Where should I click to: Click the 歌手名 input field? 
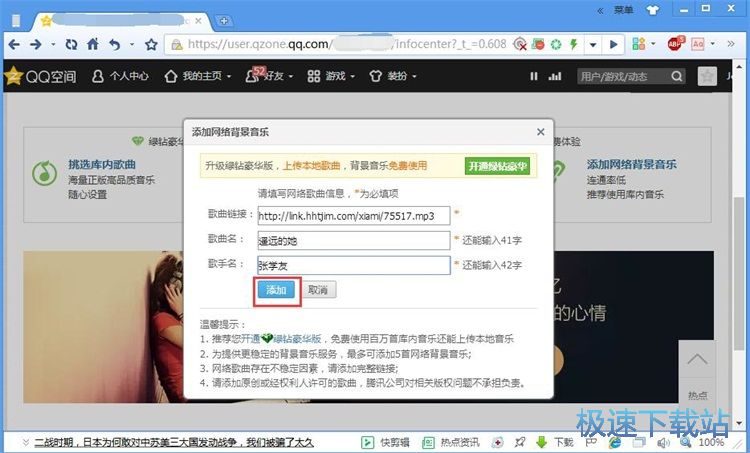353,265
